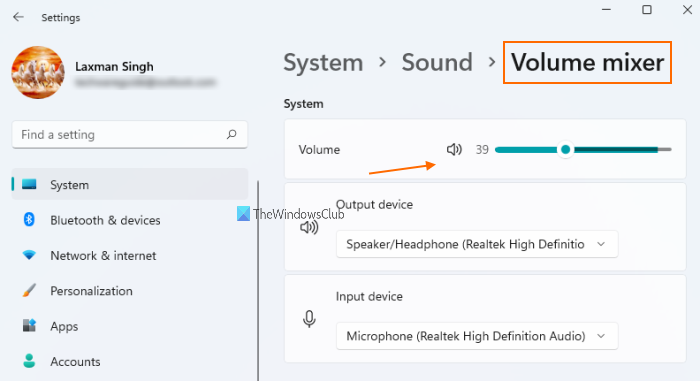This screenshot has height=381, width=700.
Task: Open the Microphone input device dropdown
Action: (x=477, y=336)
